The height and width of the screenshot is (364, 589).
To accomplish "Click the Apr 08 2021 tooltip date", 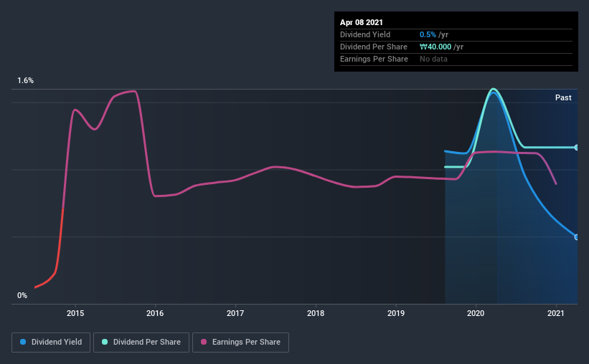I will 362,22.
